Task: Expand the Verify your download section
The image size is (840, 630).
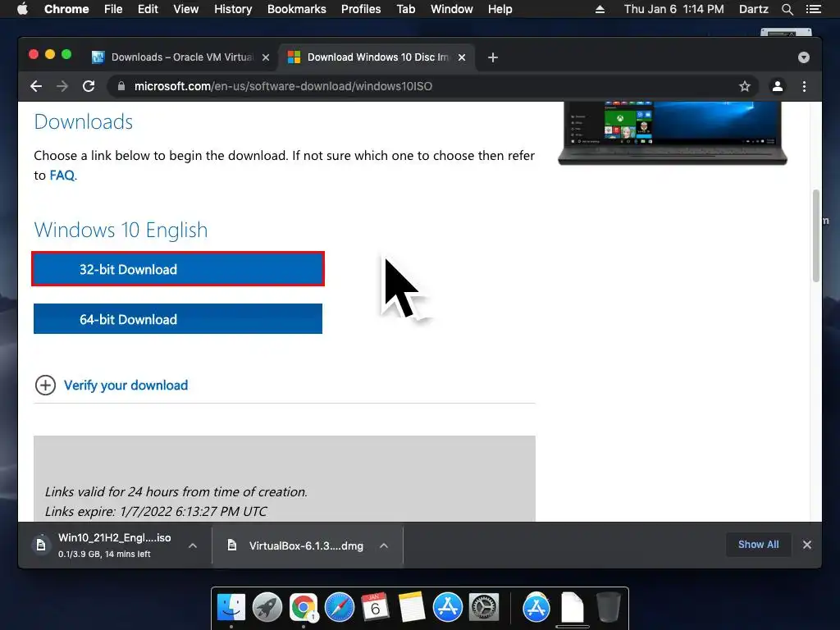Action: (x=46, y=386)
